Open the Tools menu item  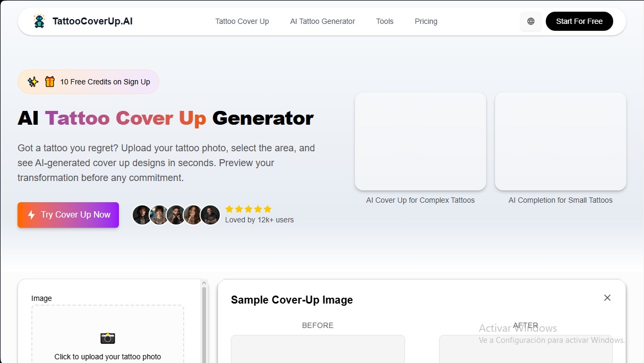(x=385, y=21)
